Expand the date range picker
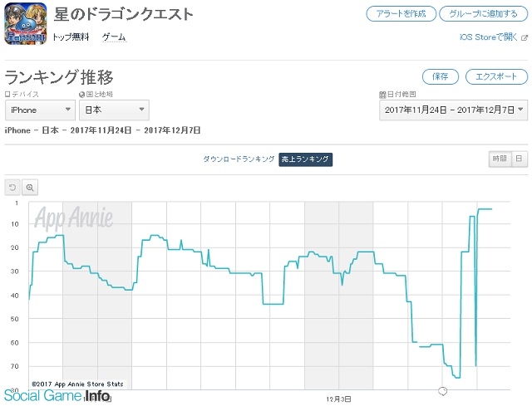 (x=453, y=110)
